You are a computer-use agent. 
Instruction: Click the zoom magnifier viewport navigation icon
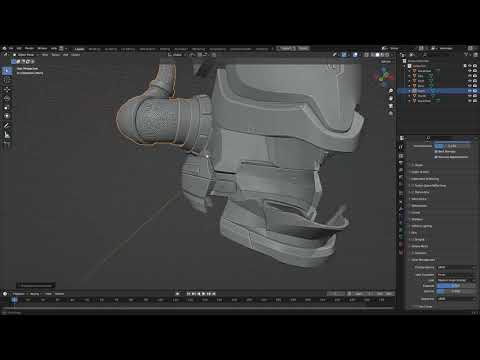point(391,91)
